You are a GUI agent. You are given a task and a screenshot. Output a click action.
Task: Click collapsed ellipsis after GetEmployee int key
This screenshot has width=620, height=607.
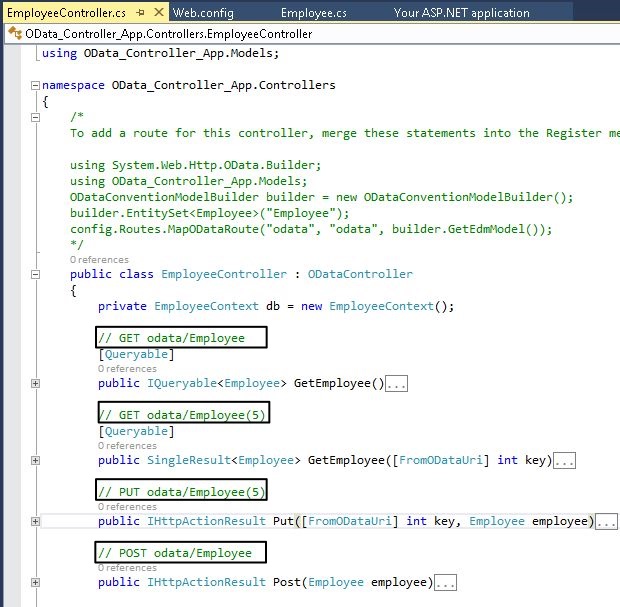564,461
